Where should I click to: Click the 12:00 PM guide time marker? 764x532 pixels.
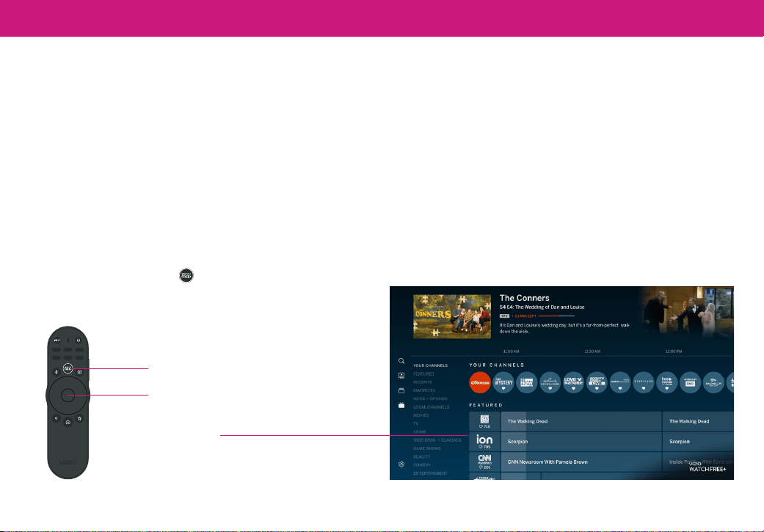click(674, 351)
